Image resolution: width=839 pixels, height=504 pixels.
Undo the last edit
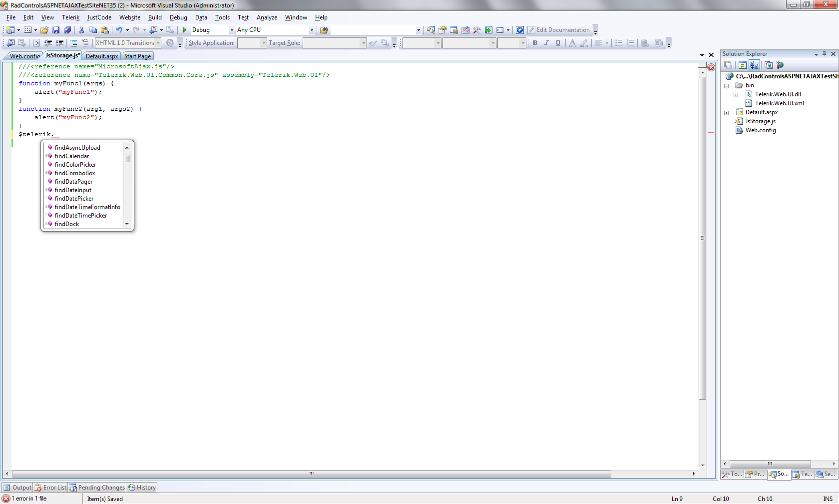coord(119,30)
